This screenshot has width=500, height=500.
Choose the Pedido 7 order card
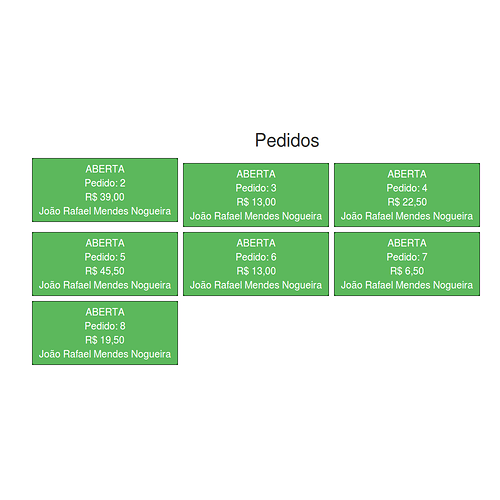407,264
